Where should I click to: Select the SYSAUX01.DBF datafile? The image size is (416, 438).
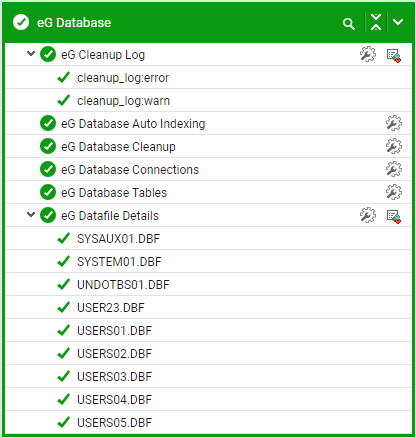tap(118, 239)
